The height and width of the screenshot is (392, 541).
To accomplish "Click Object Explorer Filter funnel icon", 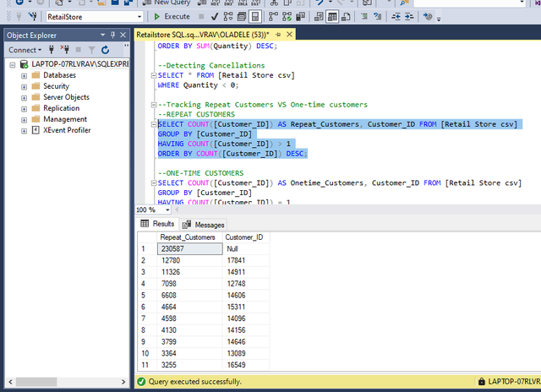I will pyautogui.click(x=91, y=50).
